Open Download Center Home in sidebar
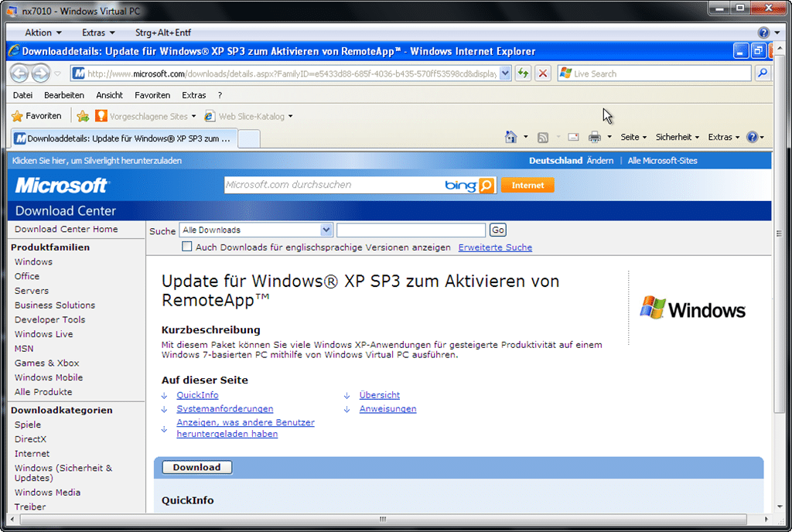Screen dimensions: 792x532 (67, 229)
